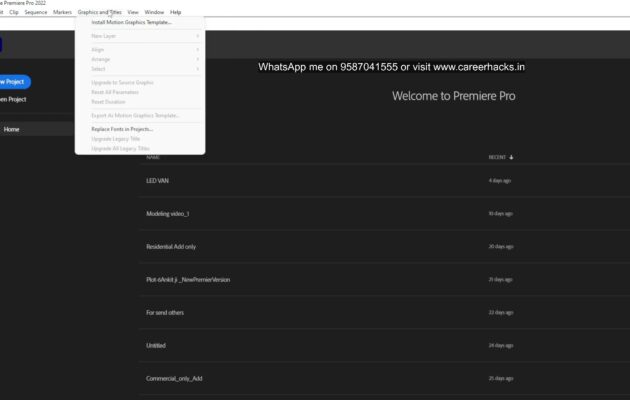Open the Window menu

(154, 12)
